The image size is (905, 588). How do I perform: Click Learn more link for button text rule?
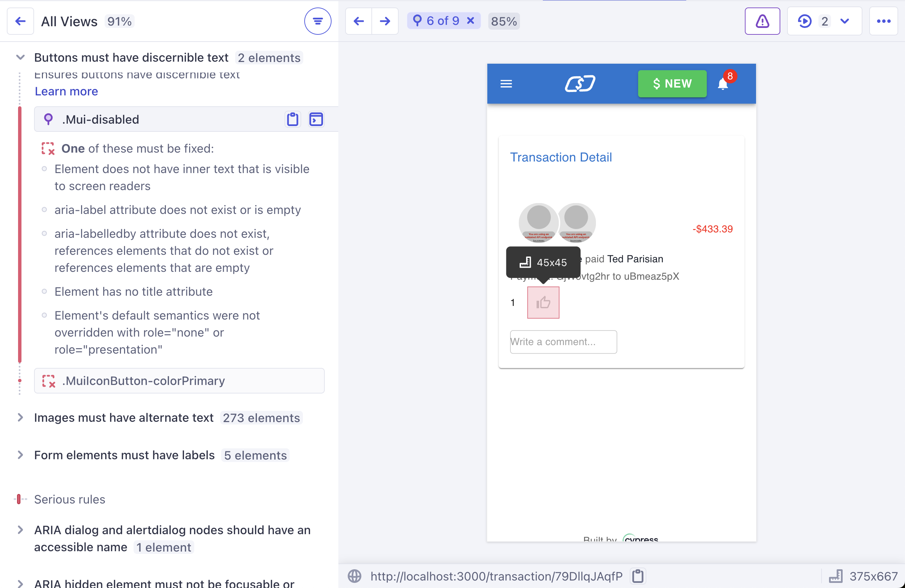(x=66, y=92)
